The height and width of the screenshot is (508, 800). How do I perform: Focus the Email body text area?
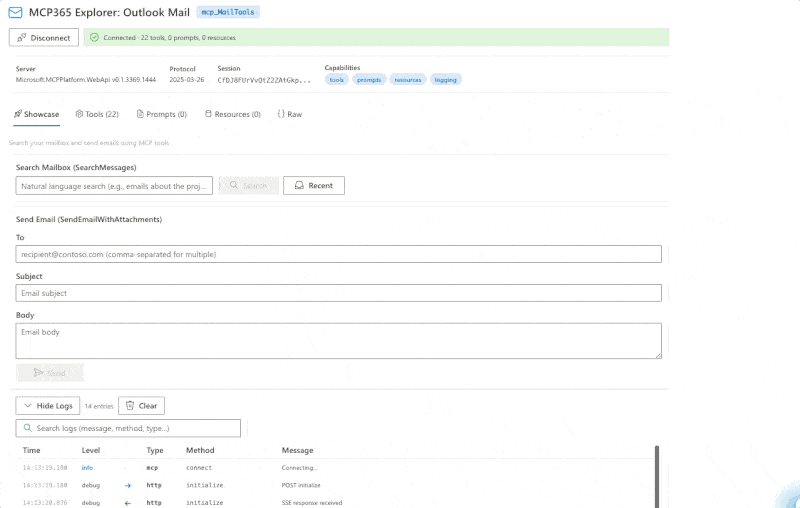(x=339, y=341)
